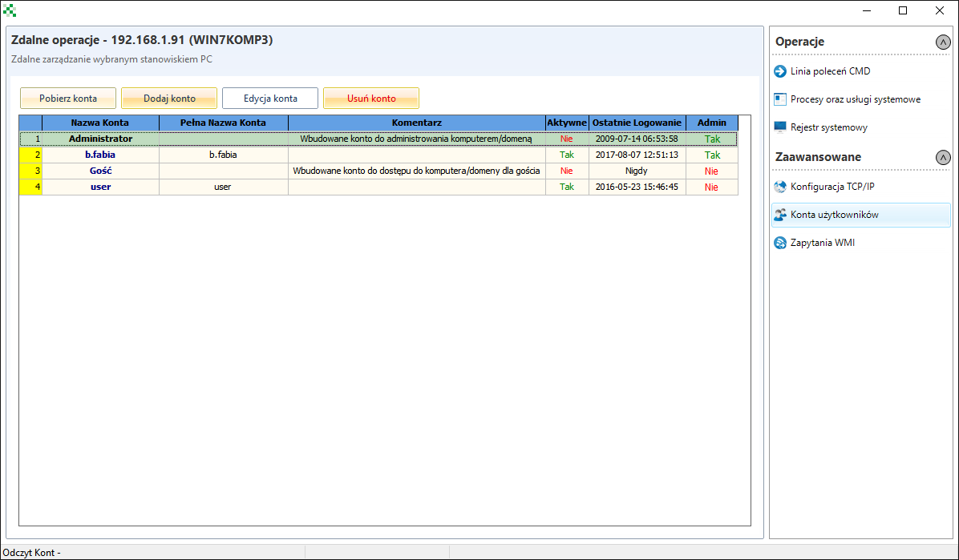Click the red Usuń konto button
The image size is (959, 560).
pyautogui.click(x=371, y=99)
